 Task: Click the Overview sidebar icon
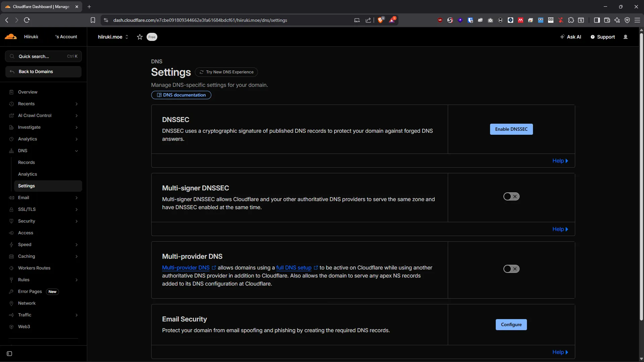pyautogui.click(x=11, y=92)
